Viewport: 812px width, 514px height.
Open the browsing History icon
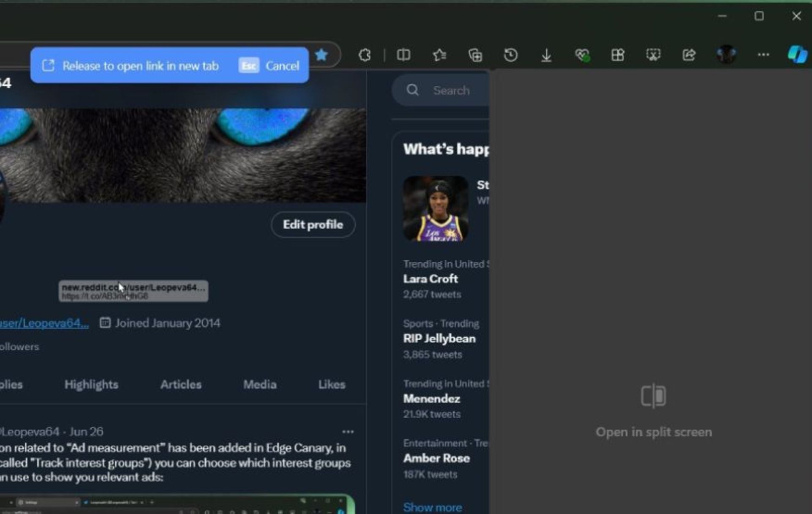click(x=510, y=55)
